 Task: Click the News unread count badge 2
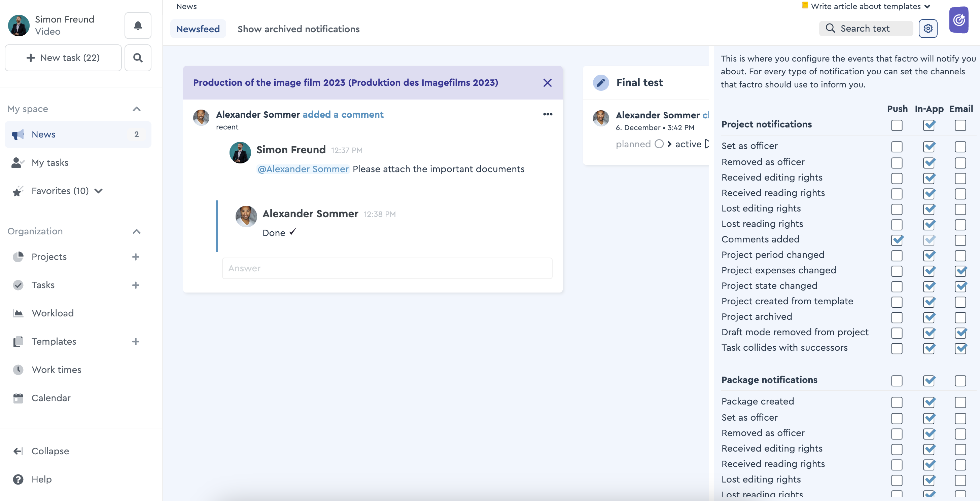coord(136,134)
